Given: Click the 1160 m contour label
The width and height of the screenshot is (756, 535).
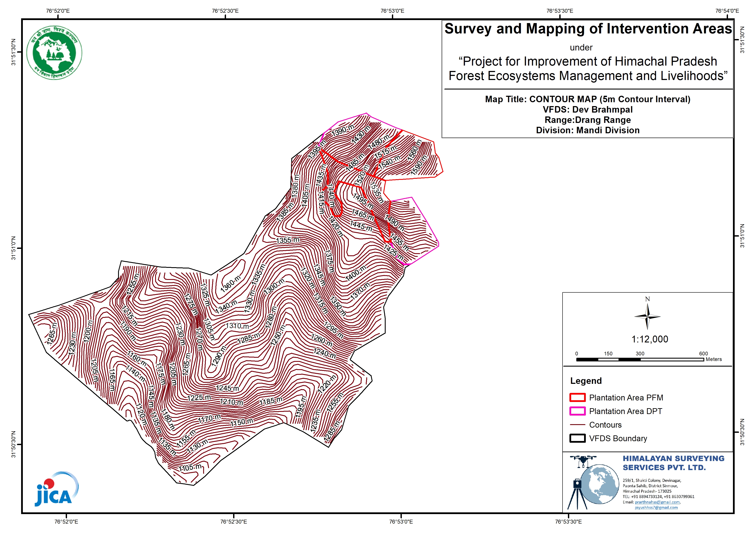Looking at the screenshot, I should [137, 359].
